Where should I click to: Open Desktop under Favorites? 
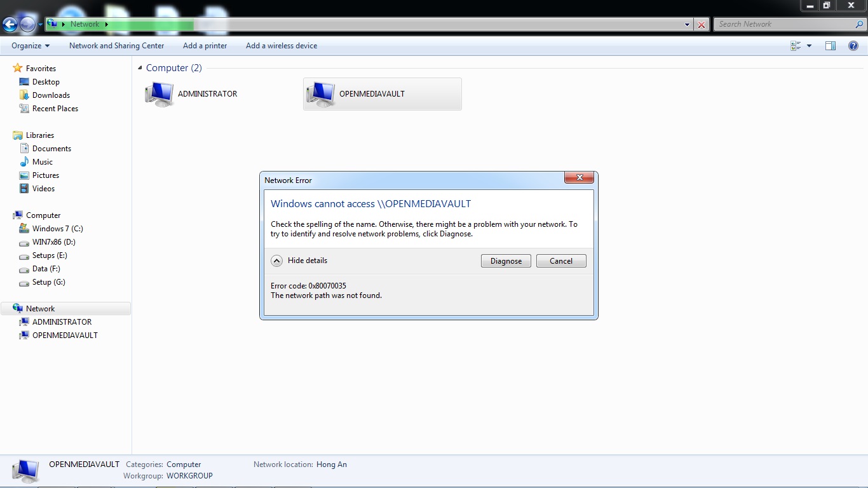click(x=46, y=82)
